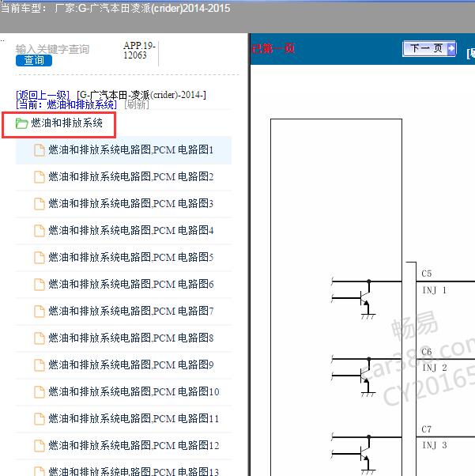The height and width of the screenshot is (476, 475).
Task: Click file icon beside 电路图6
Action: pos(40,285)
